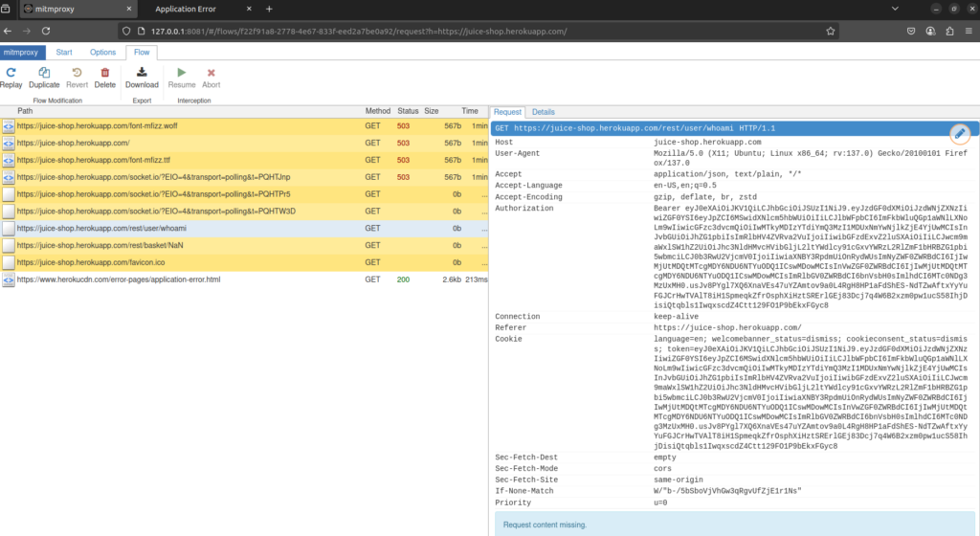Sort flows by Path column header
This screenshot has height=536, width=980.
(x=25, y=111)
